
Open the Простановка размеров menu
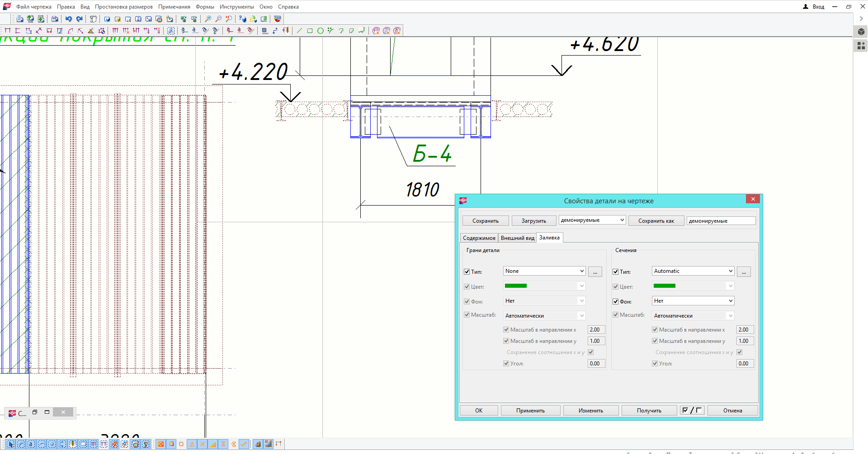(123, 7)
